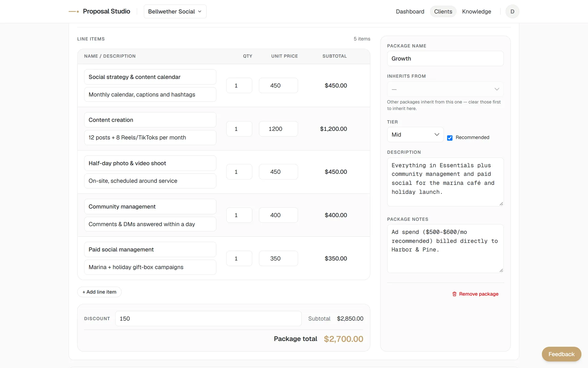Screen dimensions: 588x368
Task: Click trash icon beside Remove package
Action: click(x=454, y=294)
